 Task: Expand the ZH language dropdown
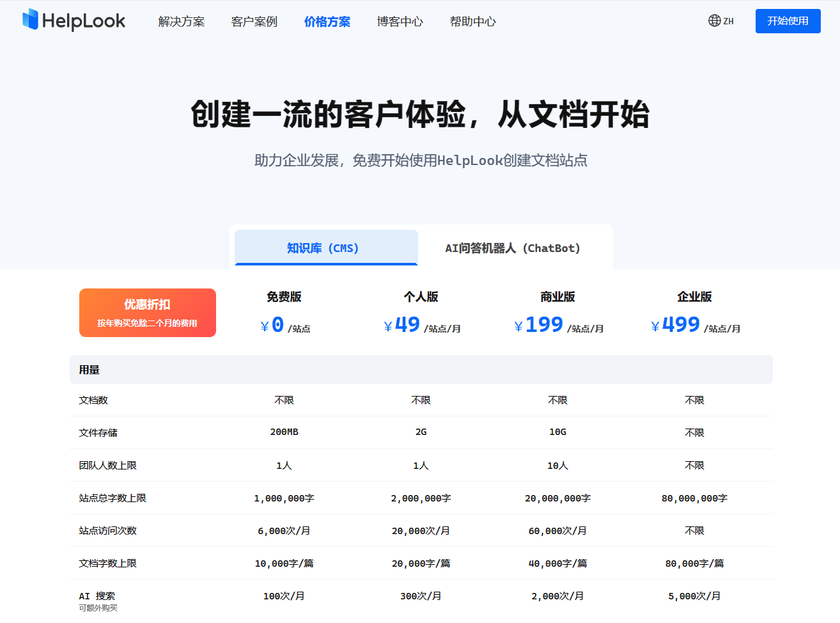pyautogui.click(x=729, y=20)
